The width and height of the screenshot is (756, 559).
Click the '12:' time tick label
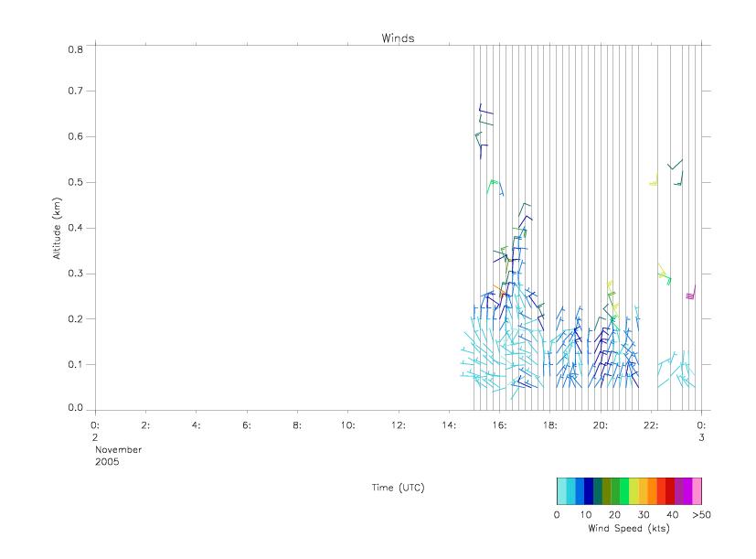(x=399, y=425)
